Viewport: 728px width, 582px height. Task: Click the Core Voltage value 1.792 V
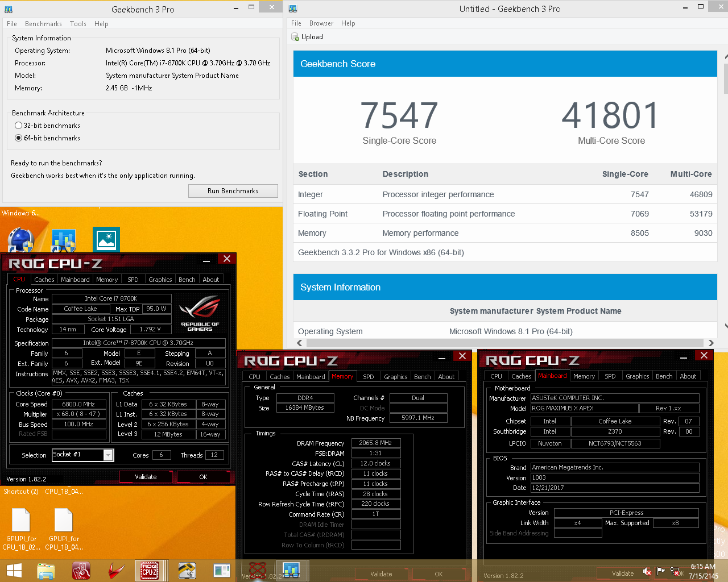151,329
